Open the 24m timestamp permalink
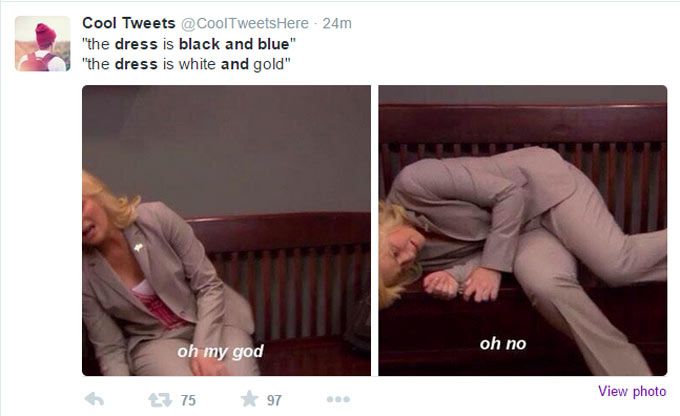 337,23
